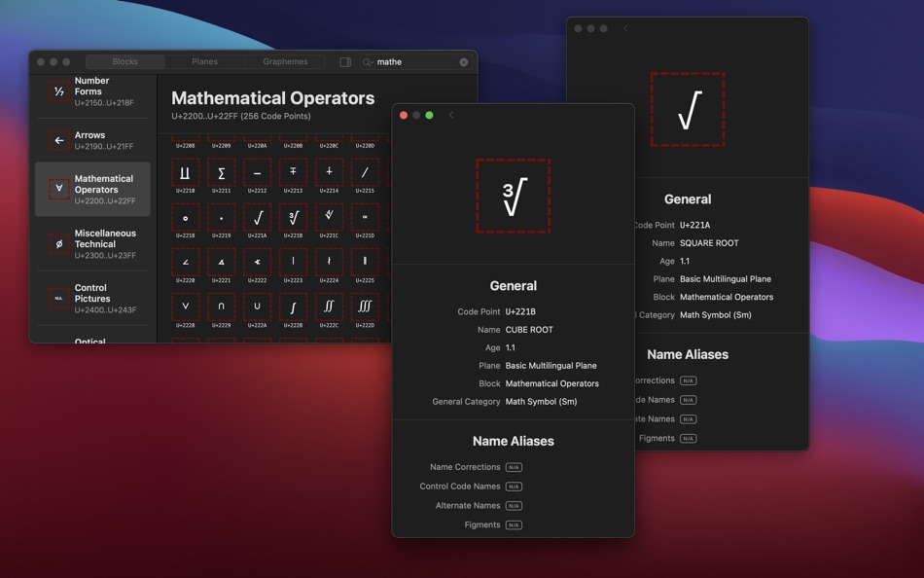Go back in the SQUARE ROOT window
924x578 pixels.
coord(625,28)
